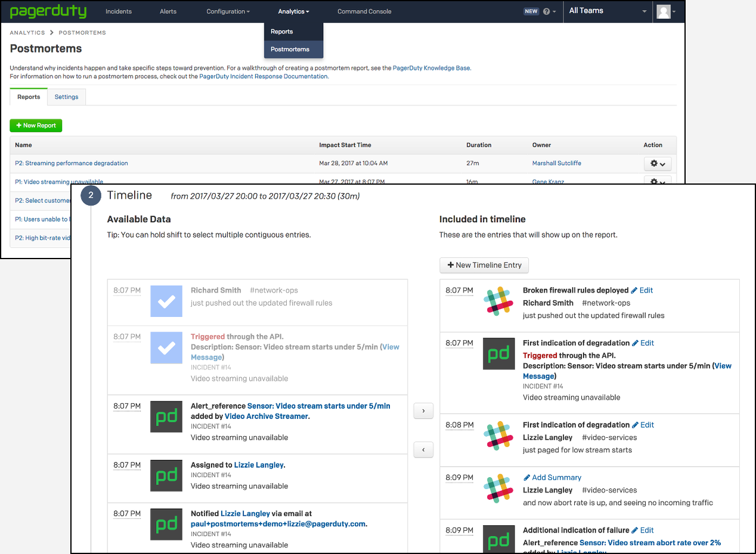Click the pd icon beside Assigned to Lizzie Langley

click(x=166, y=475)
